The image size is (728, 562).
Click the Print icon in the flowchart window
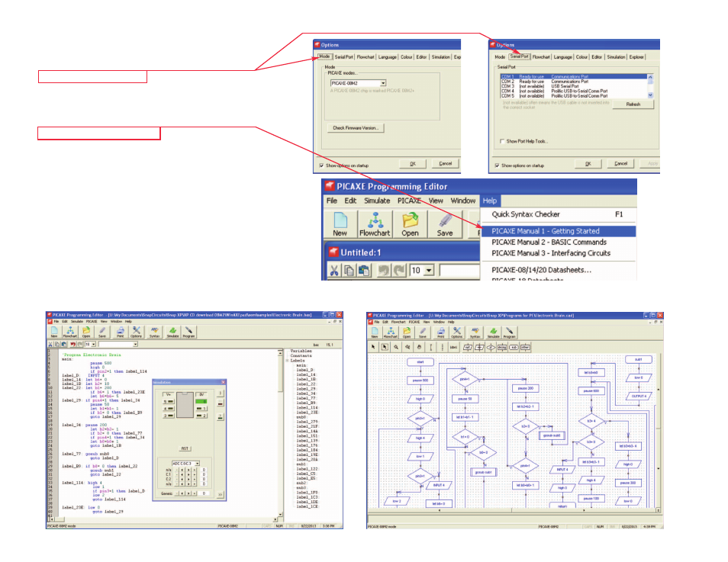440,332
